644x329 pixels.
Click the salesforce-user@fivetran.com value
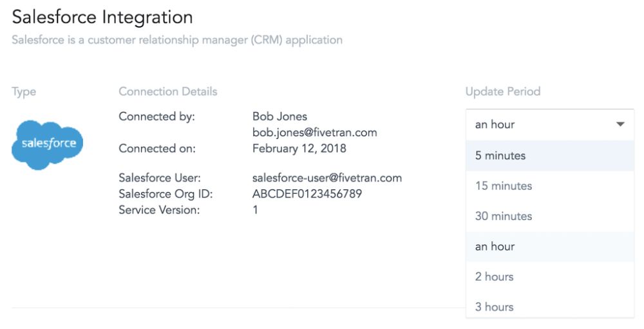(327, 178)
